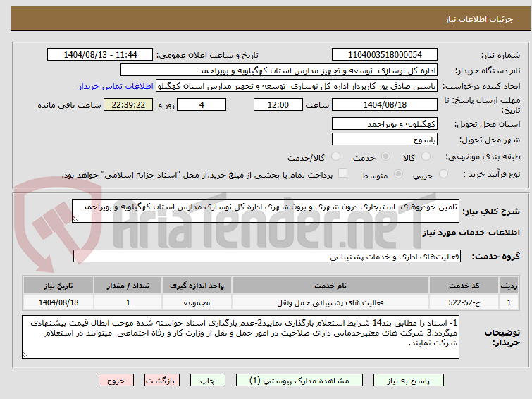532x399 pixels.
Task: Click the resize handle of description box
Action: coord(75,219)
